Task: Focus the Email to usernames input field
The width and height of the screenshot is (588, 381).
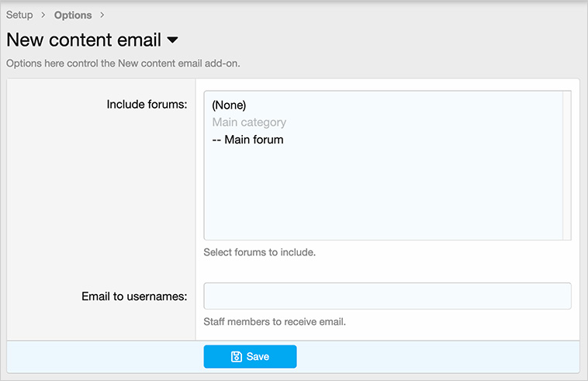Action: (387, 296)
